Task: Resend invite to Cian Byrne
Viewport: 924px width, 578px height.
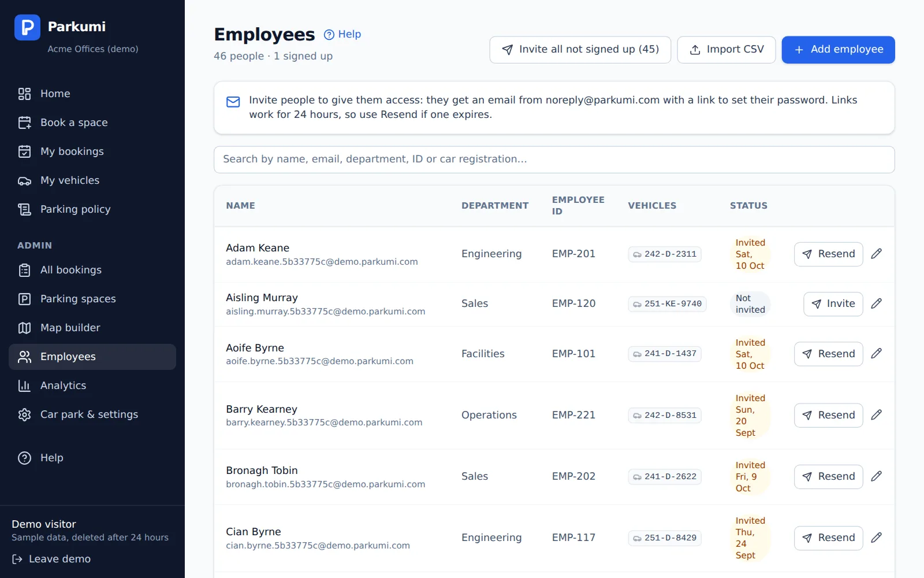Action: click(828, 538)
